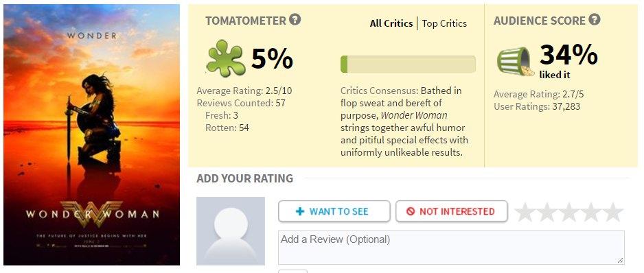Click the Add a Review box resize handle
644x273 pixels.
click(x=620, y=260)
